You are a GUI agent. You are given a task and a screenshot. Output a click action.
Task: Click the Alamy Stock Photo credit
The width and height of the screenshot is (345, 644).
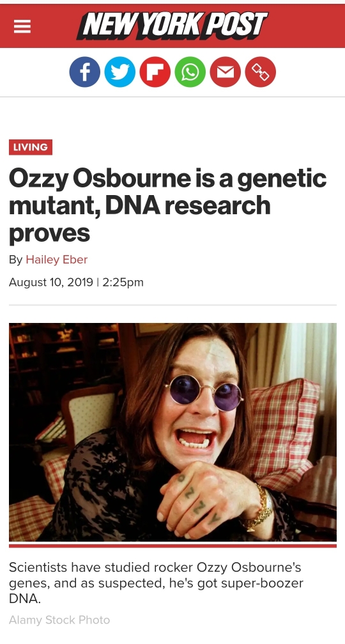pos(59,620)
